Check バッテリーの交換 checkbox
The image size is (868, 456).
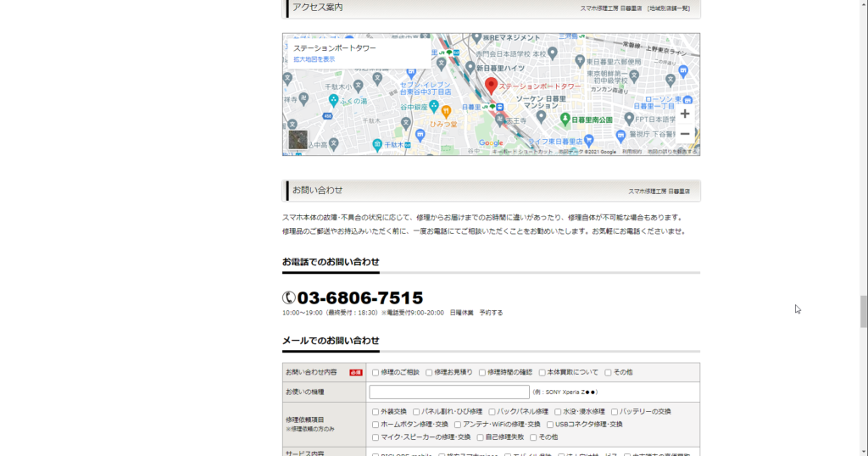point(615,412)
